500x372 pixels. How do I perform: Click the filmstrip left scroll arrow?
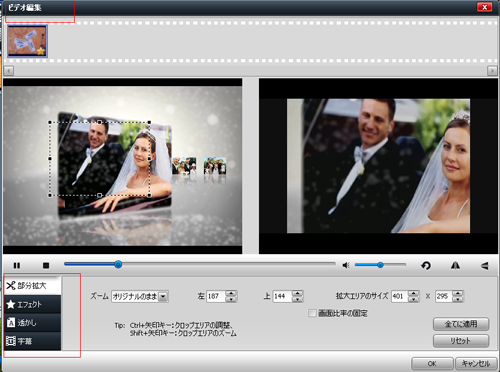pyautogui.click(x=9, y=71)
